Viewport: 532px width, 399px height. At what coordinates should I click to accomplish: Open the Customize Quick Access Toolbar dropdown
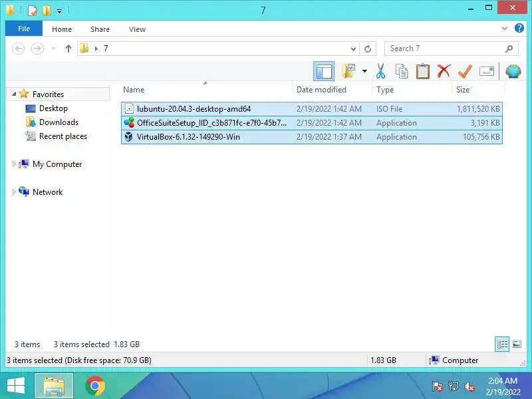[59, 11]
